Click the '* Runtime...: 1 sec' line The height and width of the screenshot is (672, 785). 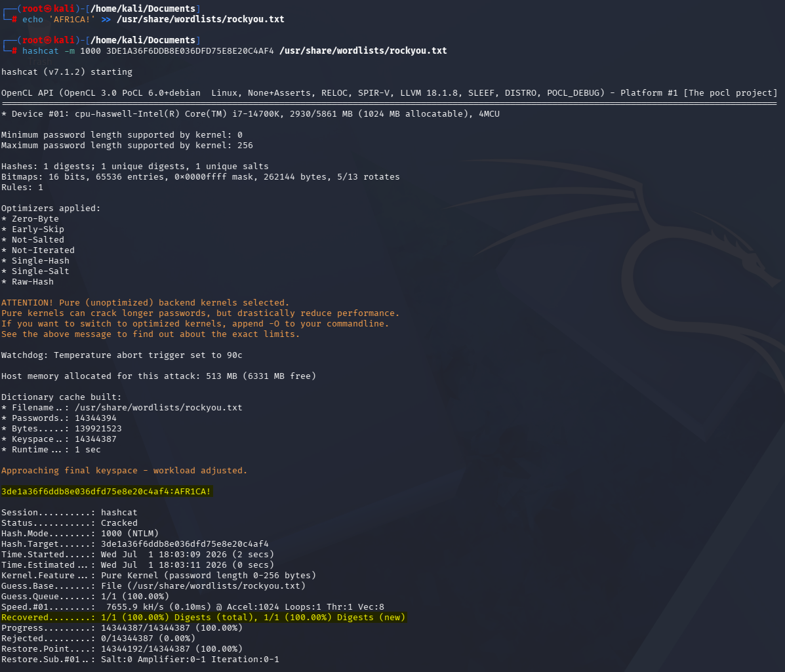[x=50, y=450]
